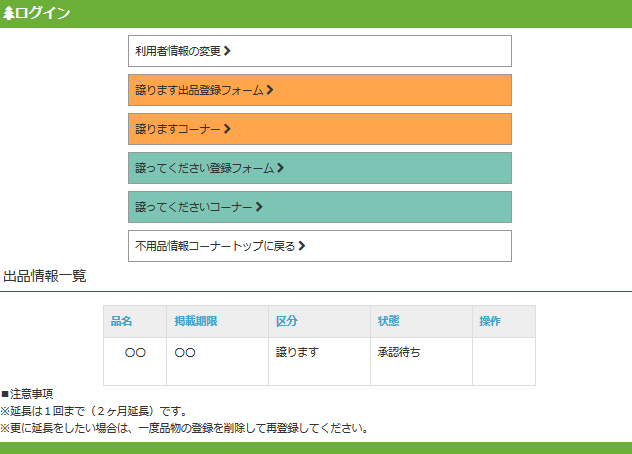The image size is (632, 454).
Task: Click the 品名 column header
Action: (121, 321)
